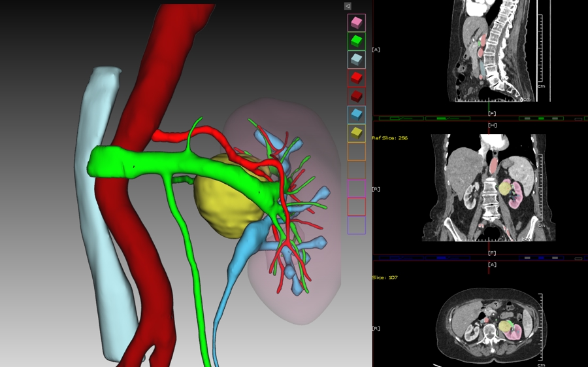Screen dimensions: 588x367
Task: Click the yellow tumor overlay in coronal CT
Action: (505, 187)
